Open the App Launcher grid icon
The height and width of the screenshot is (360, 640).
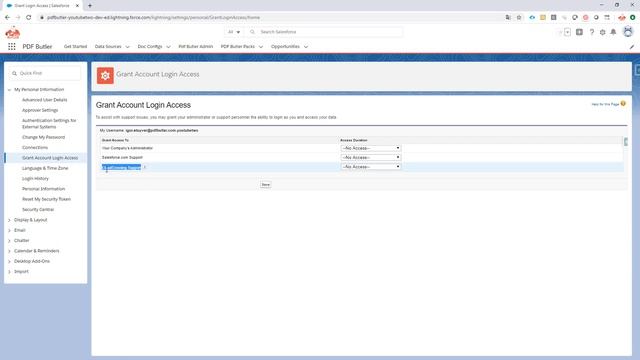(x=12, y=47)
